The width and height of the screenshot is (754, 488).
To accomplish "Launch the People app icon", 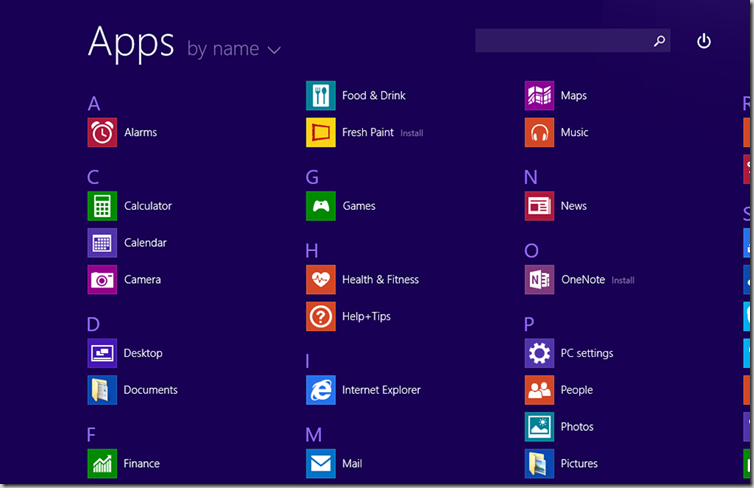I will coord(539,390).
